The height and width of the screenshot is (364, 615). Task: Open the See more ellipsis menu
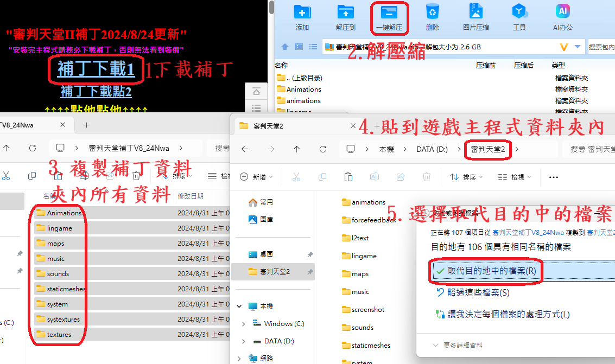[554, 177]
